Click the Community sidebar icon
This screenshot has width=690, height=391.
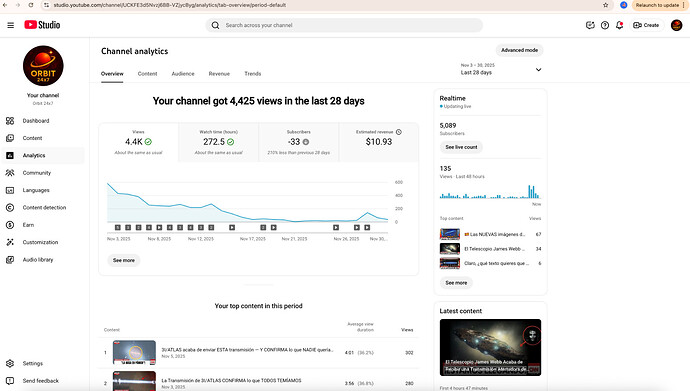tap(10, 173)
